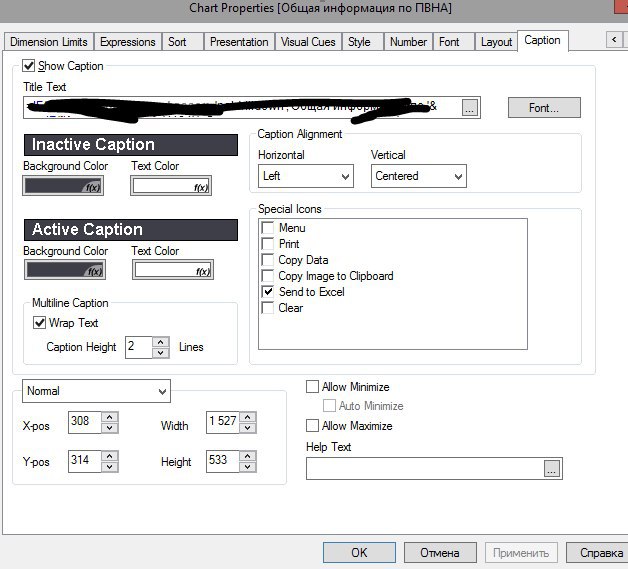Open Vertical alignment dropdown
Image resolution: width=628 pixels, height=569 pixels.
pyautogui.click(x=418, y=176)
